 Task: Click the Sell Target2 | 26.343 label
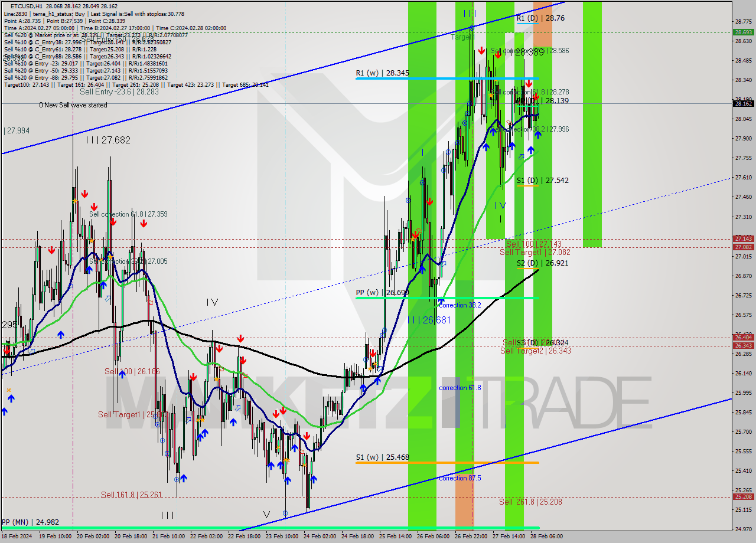[536, 351]
